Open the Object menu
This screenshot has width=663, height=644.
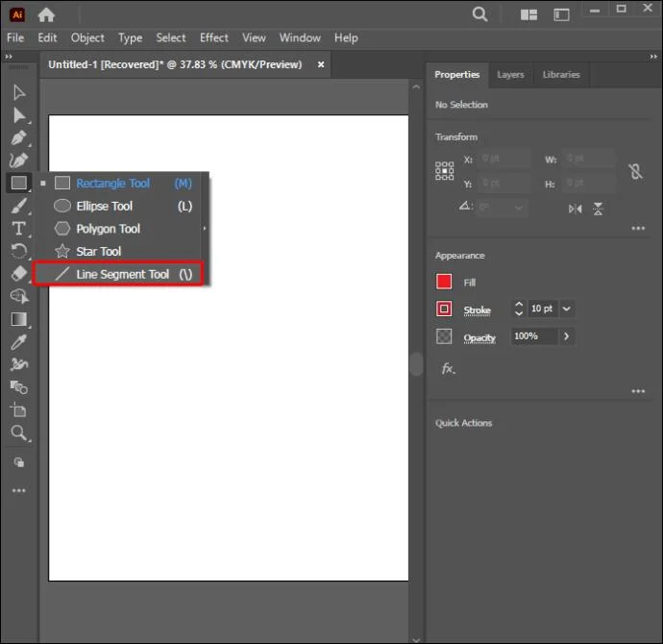coord(87,37)
